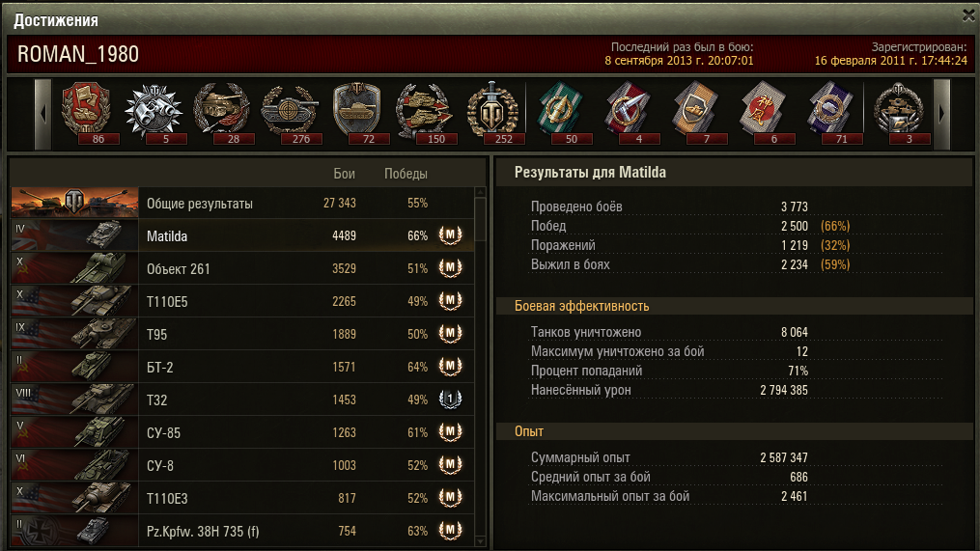The width and height of the screenshot is (980, 551).
Task: Show next medals with right arrow
Action: pyautogui.click(x=941, y=114)
